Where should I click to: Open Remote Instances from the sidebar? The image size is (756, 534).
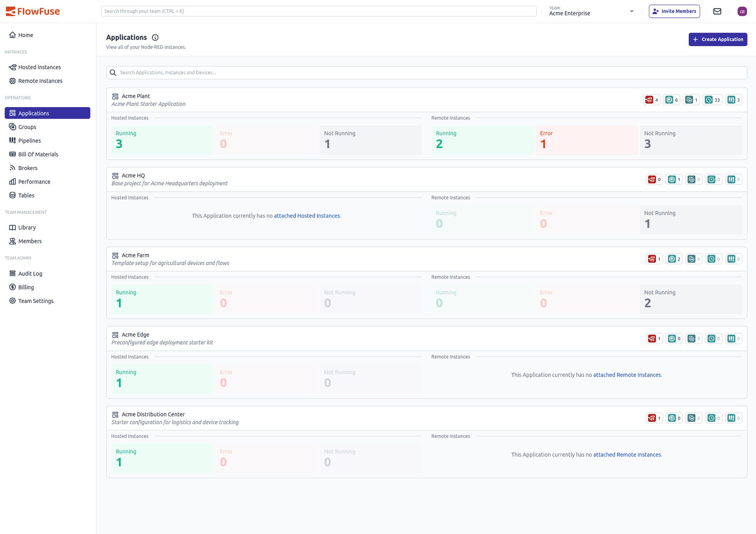click(x=41, y=81)
